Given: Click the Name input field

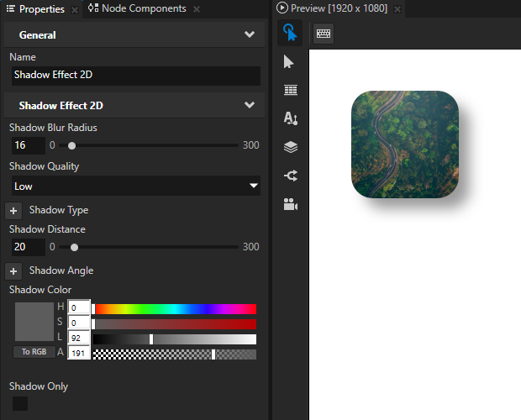Looking at the screenshot, I should [136, 76].
